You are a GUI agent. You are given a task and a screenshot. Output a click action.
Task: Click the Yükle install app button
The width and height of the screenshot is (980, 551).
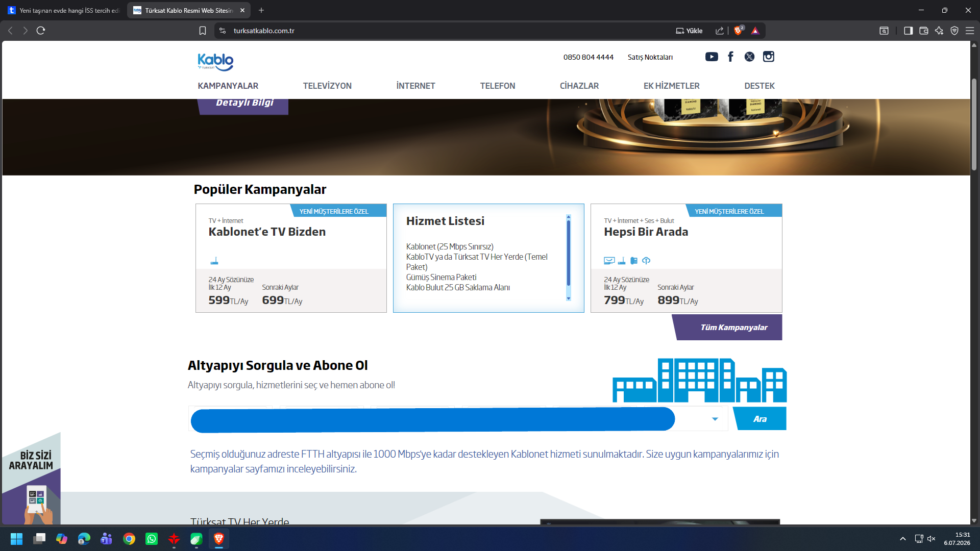pyautogui.click(x=689, y=31)
